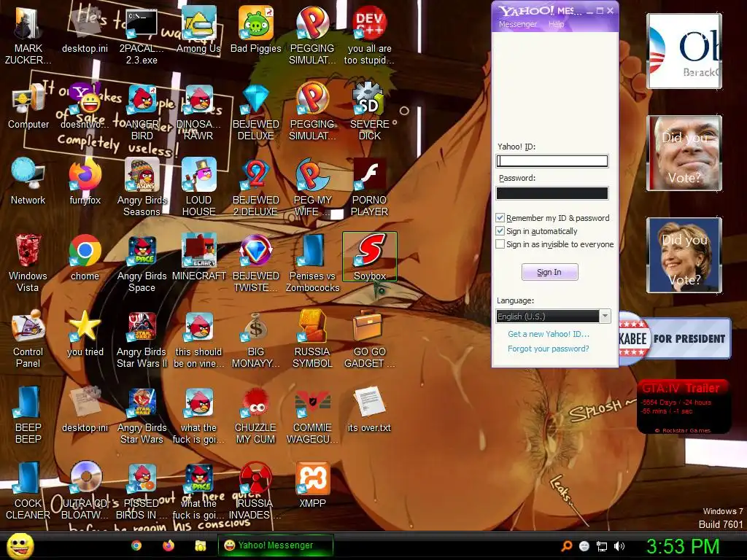This screenshot has height=560, width=747.
Task: Click the volume speaker tray icon
Action: pos(619,546)
